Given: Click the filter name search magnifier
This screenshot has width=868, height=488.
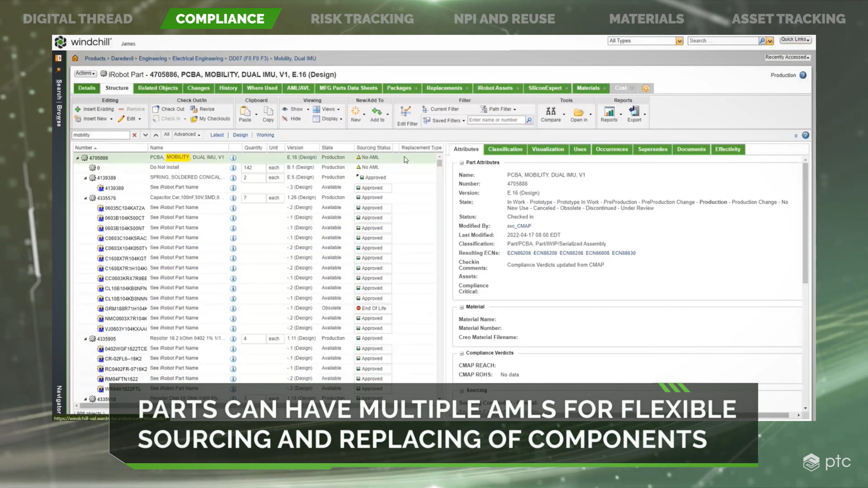Looking at the screenshot, I should point(529,120).
